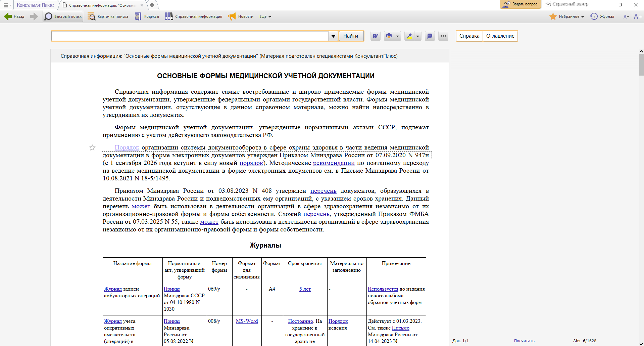The height and width of the screenshot is (346, 644).
Task: Open Справочная информация section
Action: 193,16
